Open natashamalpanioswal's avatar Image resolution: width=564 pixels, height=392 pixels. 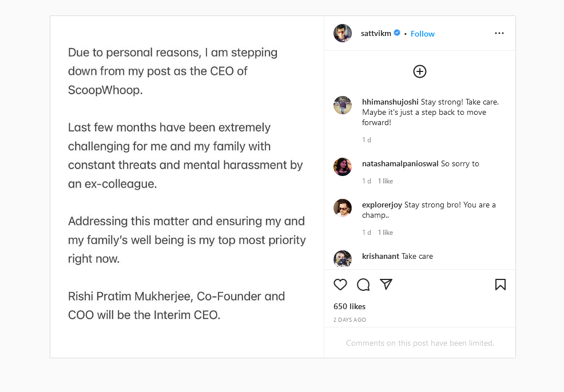point(343,167)
